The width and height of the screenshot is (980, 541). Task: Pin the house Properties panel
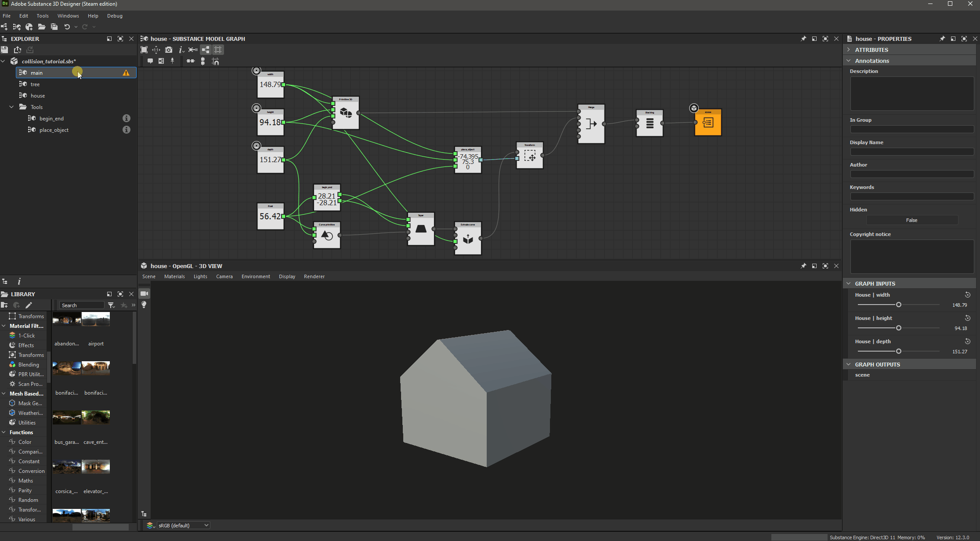click(942, 39)
